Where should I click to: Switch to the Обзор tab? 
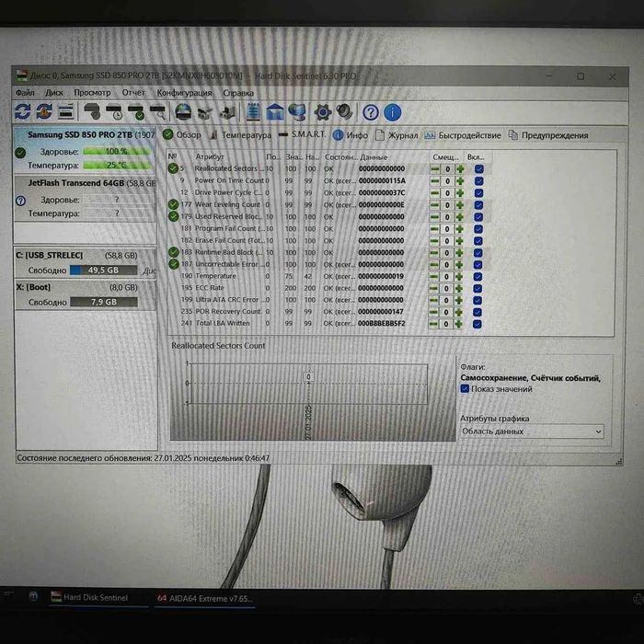(x=182, y=134)
